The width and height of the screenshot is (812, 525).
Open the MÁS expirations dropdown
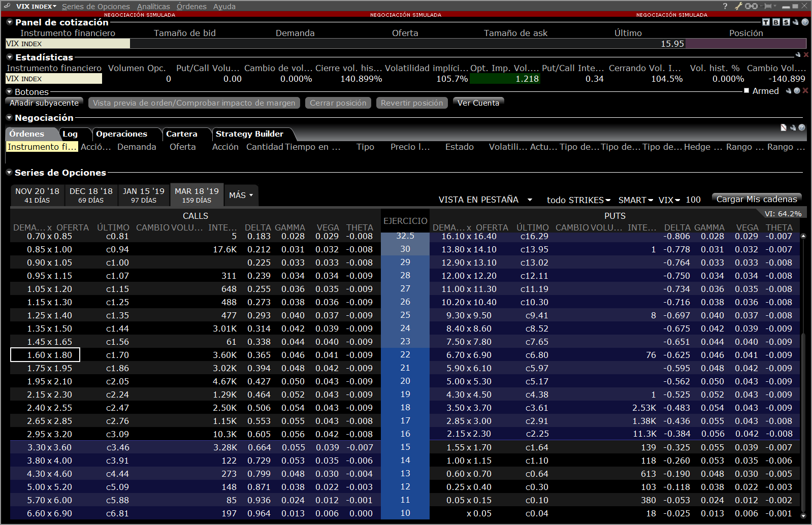coord(241,195)
